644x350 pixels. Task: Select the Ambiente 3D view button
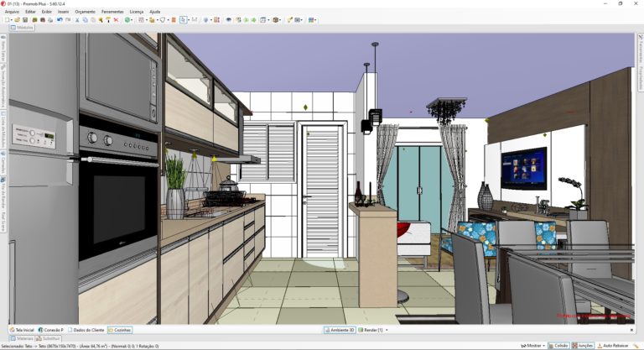click(x=340, y=330)
